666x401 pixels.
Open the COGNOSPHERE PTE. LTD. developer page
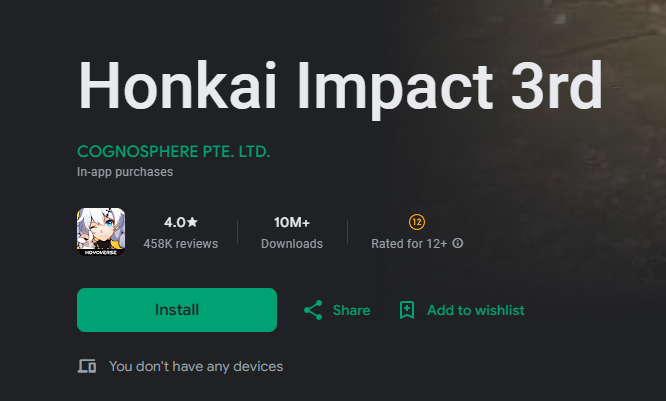tap(173, 152)
